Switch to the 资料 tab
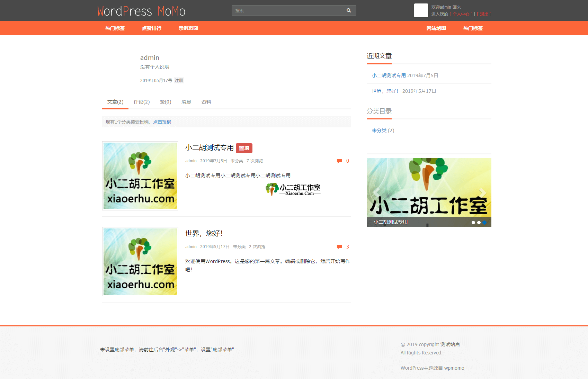This screenshot has height=379, width=588. click(206, 102)
